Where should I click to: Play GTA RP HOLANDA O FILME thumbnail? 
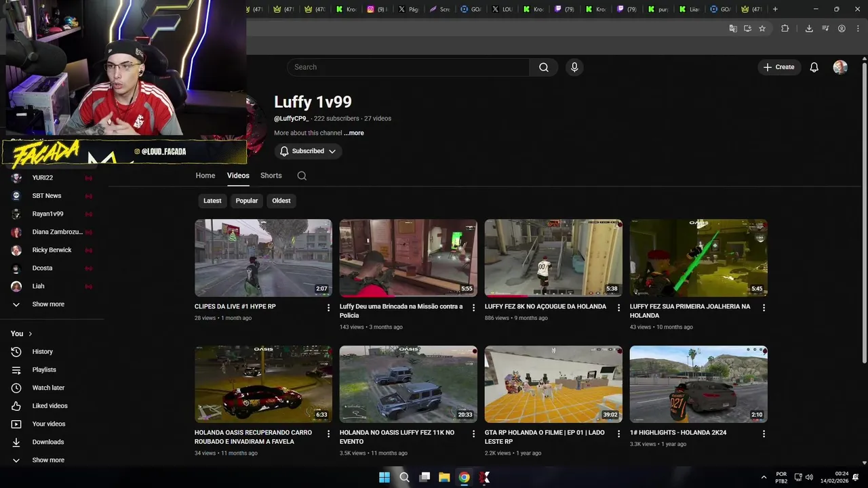553,384
